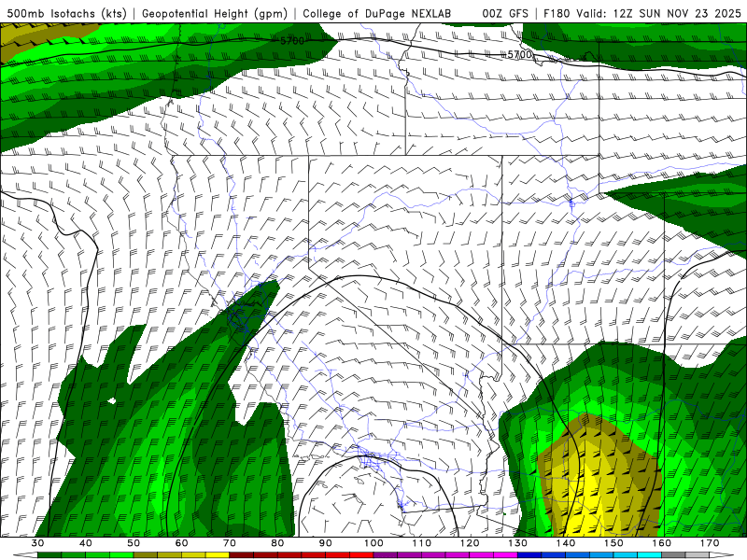This screenshot has width=747, height=560.
Task: Click the cyan segment of the color bar
Action: tap(649, 555)
